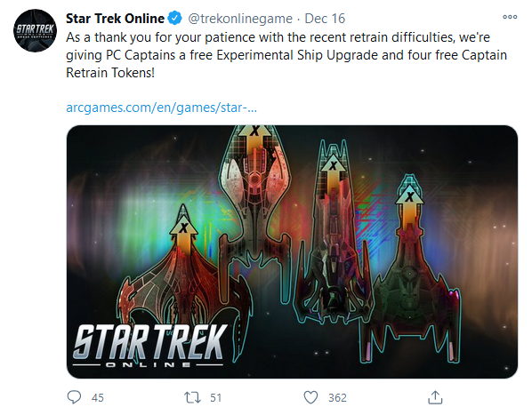The width and height of the screenshot is (532, 415).
Task: Retweet this Star Trek Online post
Action: (x=192, y=397)
